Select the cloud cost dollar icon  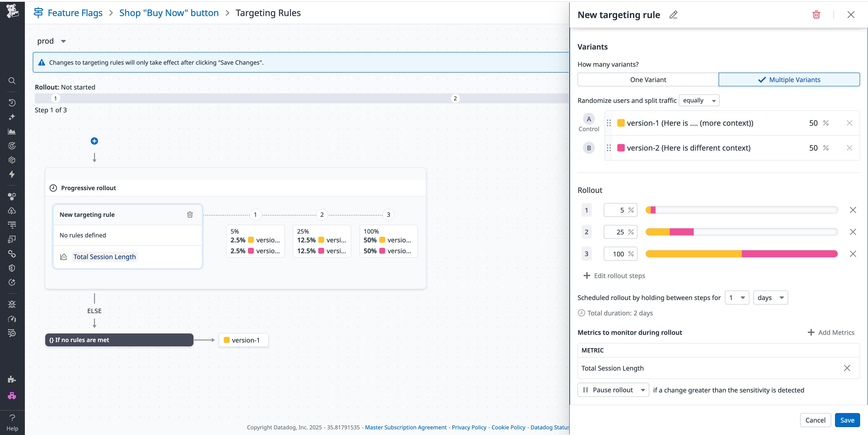tap(12, 211)
